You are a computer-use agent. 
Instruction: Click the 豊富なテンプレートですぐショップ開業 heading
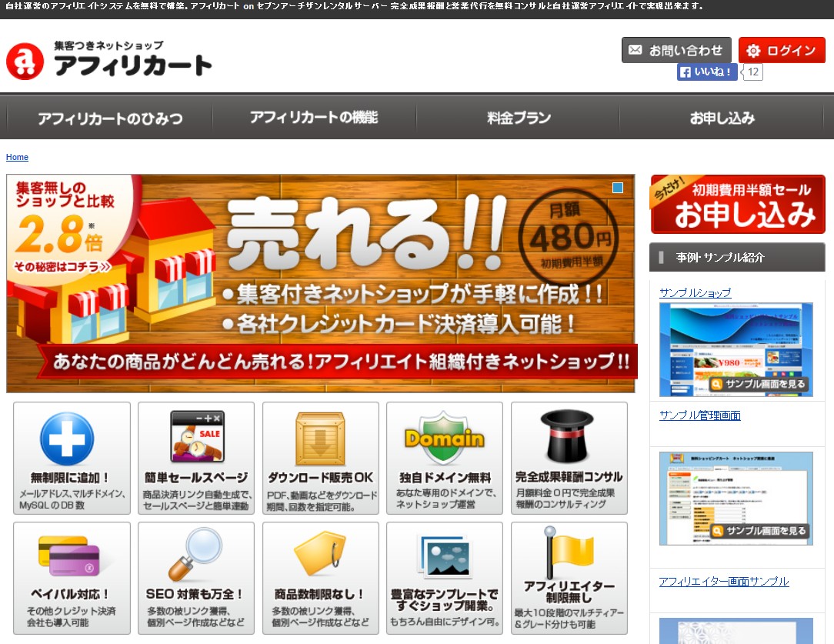click(x=445, y=600)
